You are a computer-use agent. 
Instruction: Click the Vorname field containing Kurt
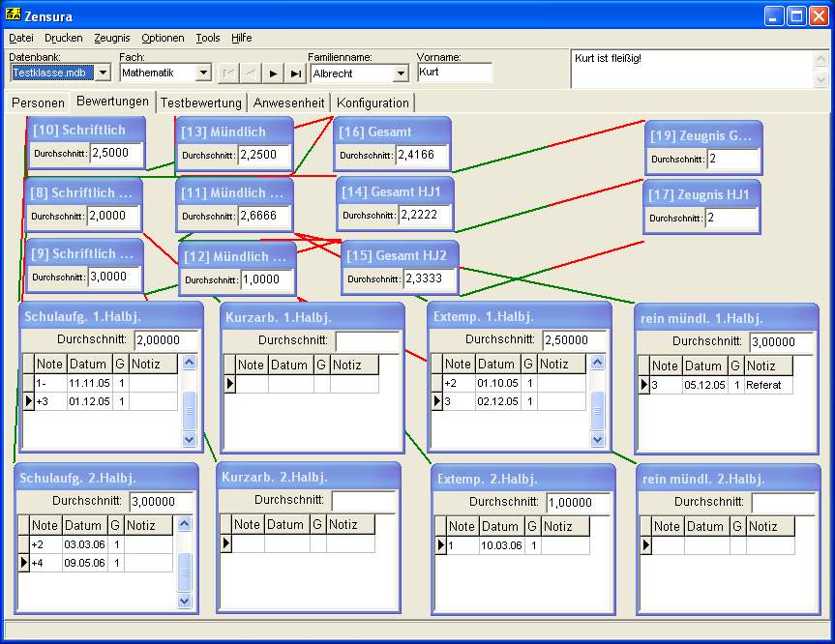click(x=454, y=73)
